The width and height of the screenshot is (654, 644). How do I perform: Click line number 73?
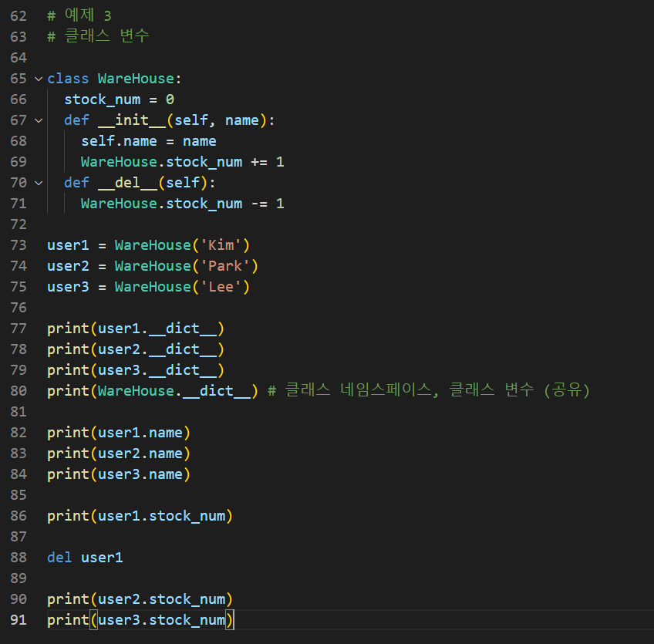[x=19, y=245]
